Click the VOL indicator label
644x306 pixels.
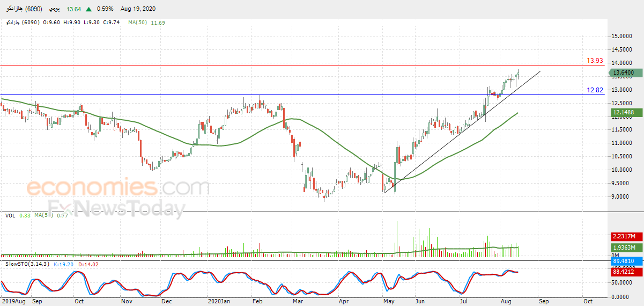click(x=10, y=215)
